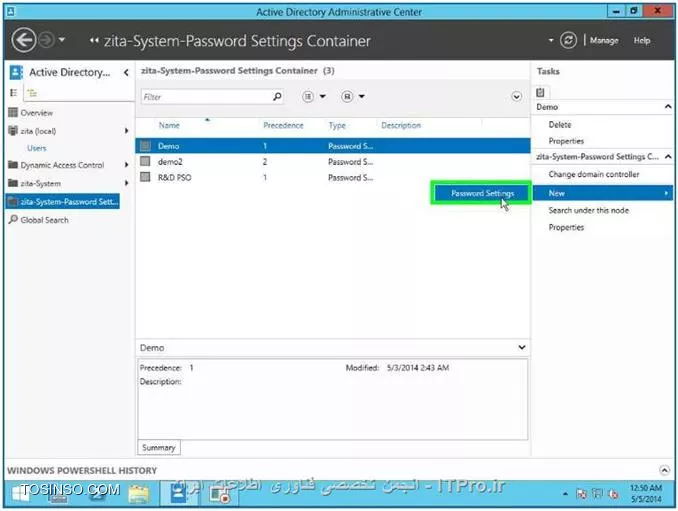Collapse zita-System-Password Settings C... tasks section
Image resolution: width=678 pixels, height=511 pixels.
[x=668, y=156]
